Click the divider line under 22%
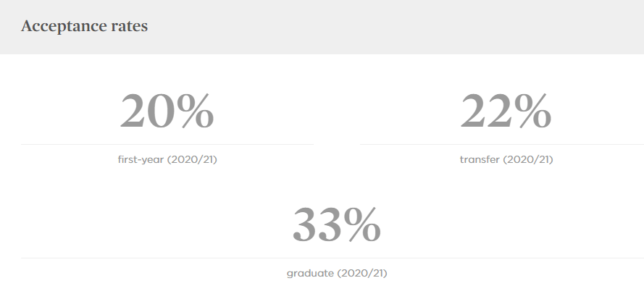Image resolution: width=644 pixels, height=299 pixels. pyautogui.click(x=501, y=144)
